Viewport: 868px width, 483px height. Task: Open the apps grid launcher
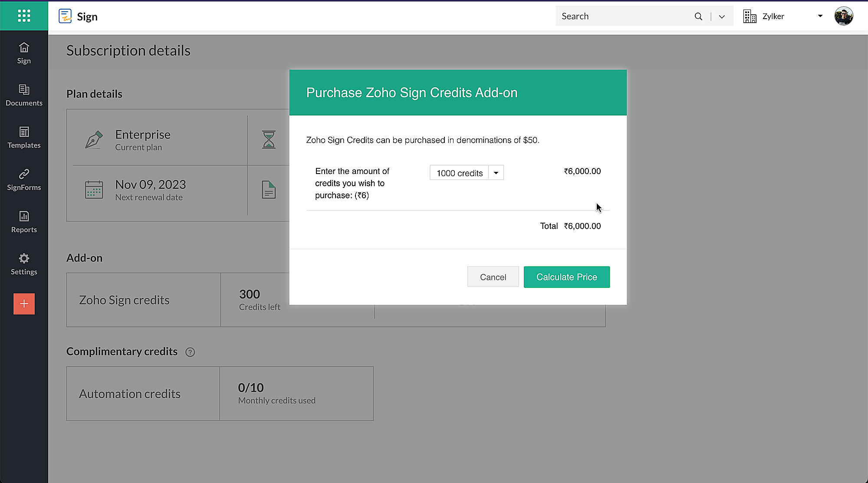[x=24, y=16]
